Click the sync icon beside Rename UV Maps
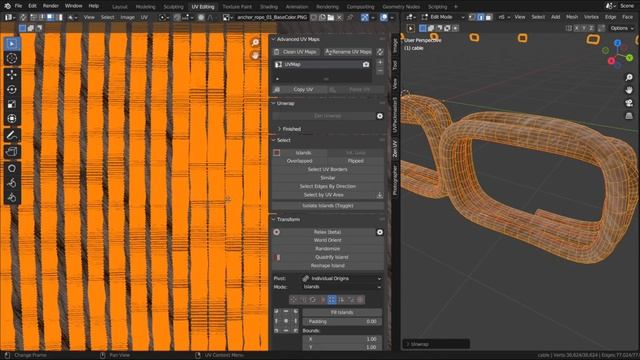 tap(380, 52)
